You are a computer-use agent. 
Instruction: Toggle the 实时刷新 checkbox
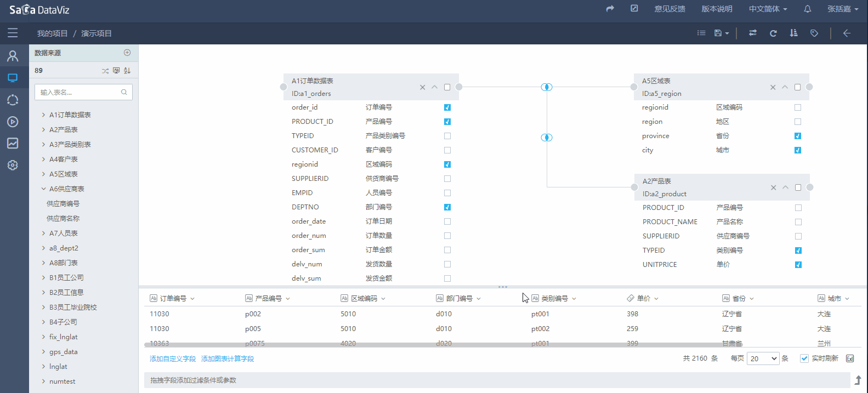[804, 358]
